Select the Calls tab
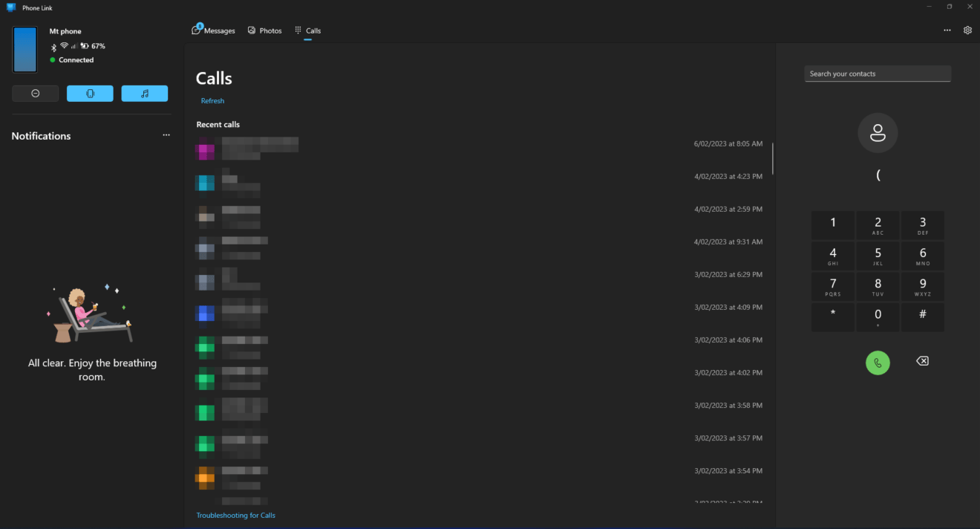980x529 pixels. pos(308,30)
